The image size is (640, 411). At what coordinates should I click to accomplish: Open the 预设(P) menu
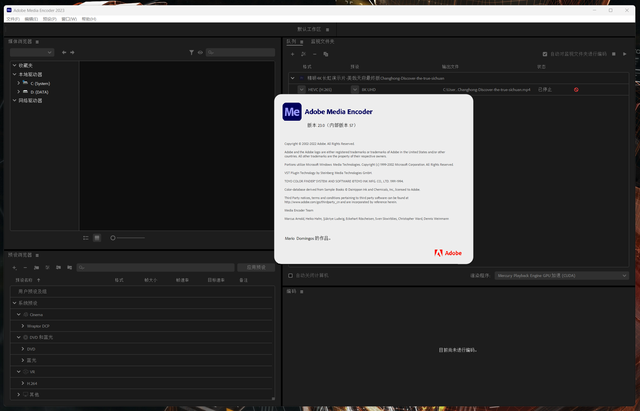(49, 19)
